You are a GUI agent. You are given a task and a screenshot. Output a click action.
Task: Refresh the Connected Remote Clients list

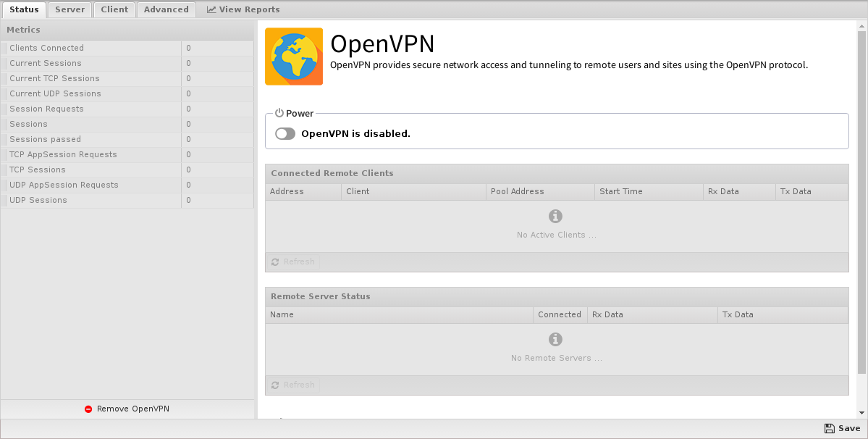293,262
